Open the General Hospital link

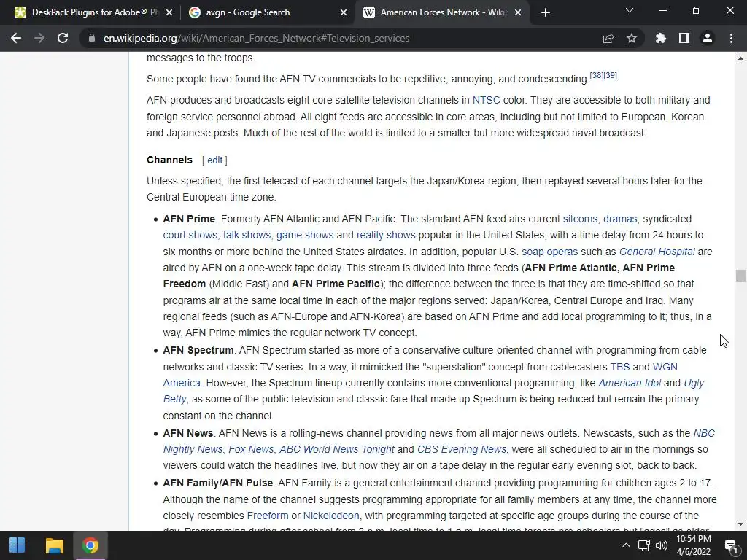(x=657, y=252)
